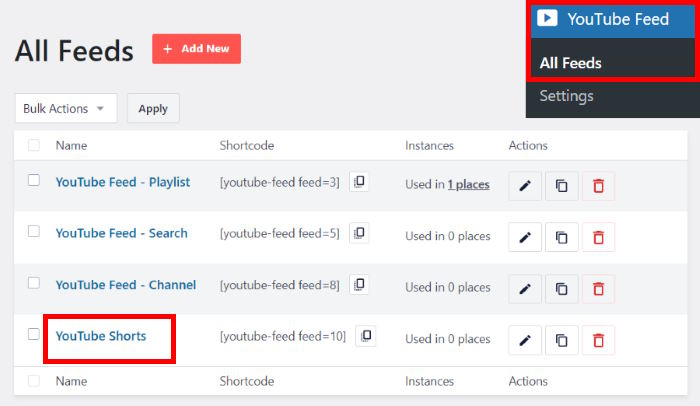Copy shortcode for feed=10
The height and width of the screenshot is (406, 700).
click(366, 336)
